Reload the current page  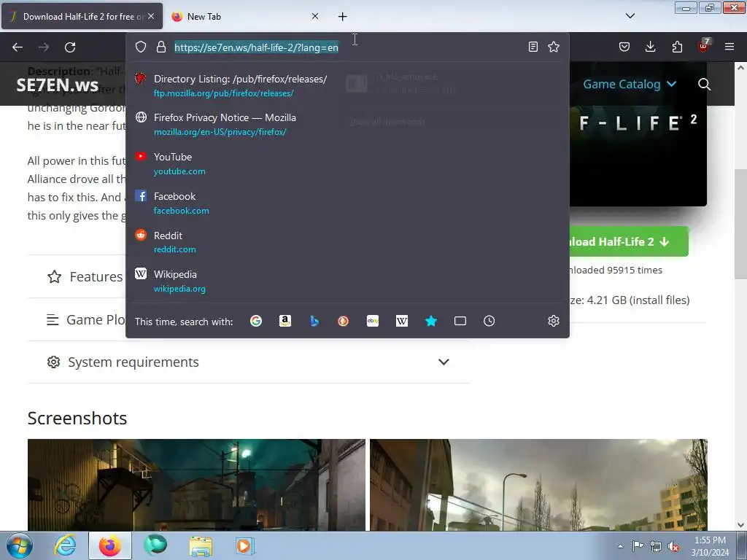pyautogui.click(x=70, y=47)
